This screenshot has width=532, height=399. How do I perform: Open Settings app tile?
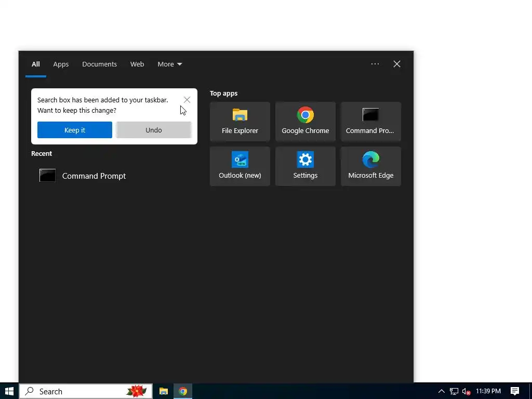point(305,166)
